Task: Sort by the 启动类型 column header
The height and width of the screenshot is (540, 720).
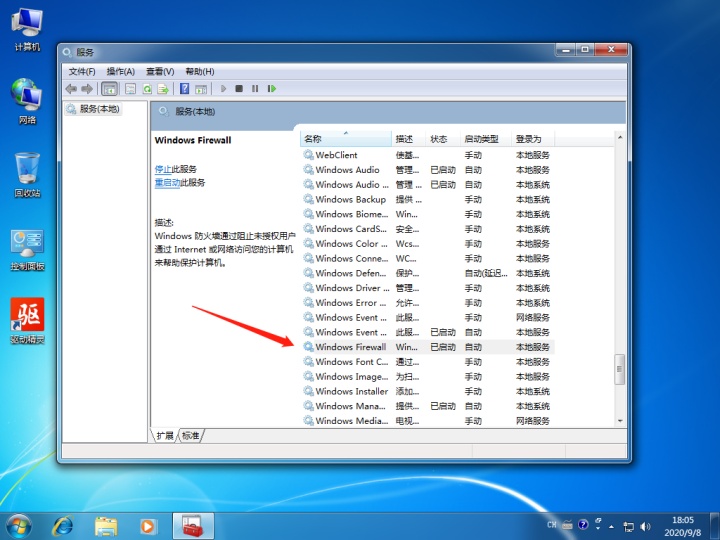Action: tap(485, 139)
